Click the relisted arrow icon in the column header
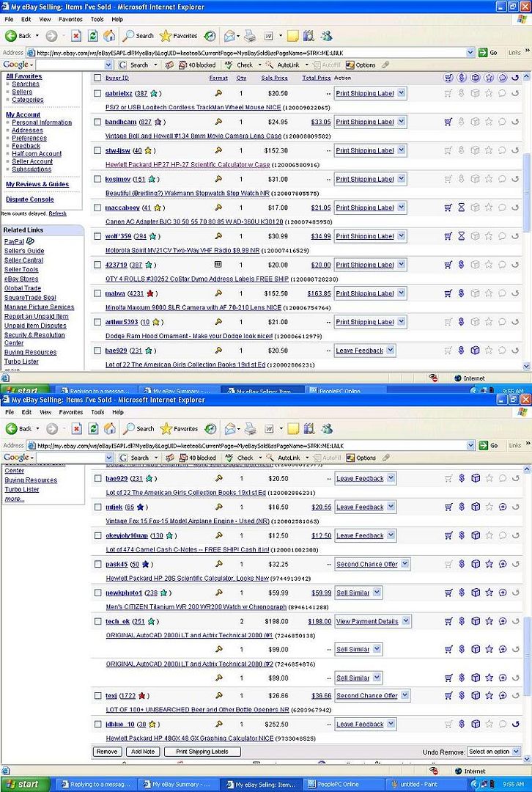 click(x=515, y=78)
